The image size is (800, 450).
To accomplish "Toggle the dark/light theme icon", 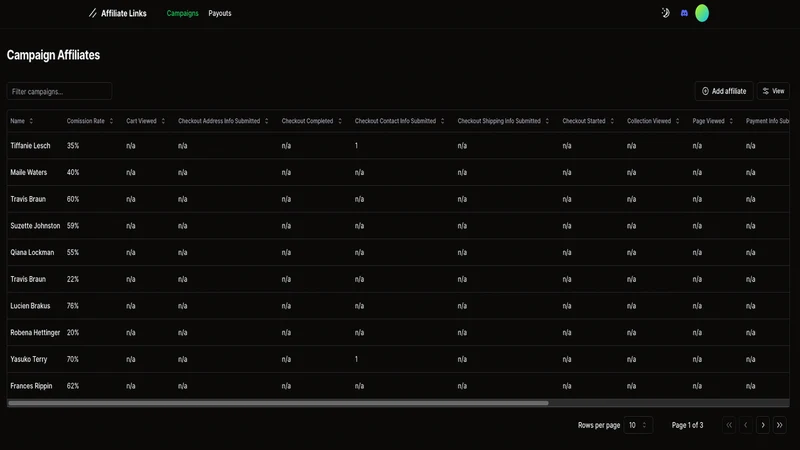I will (x=665, y=13).
